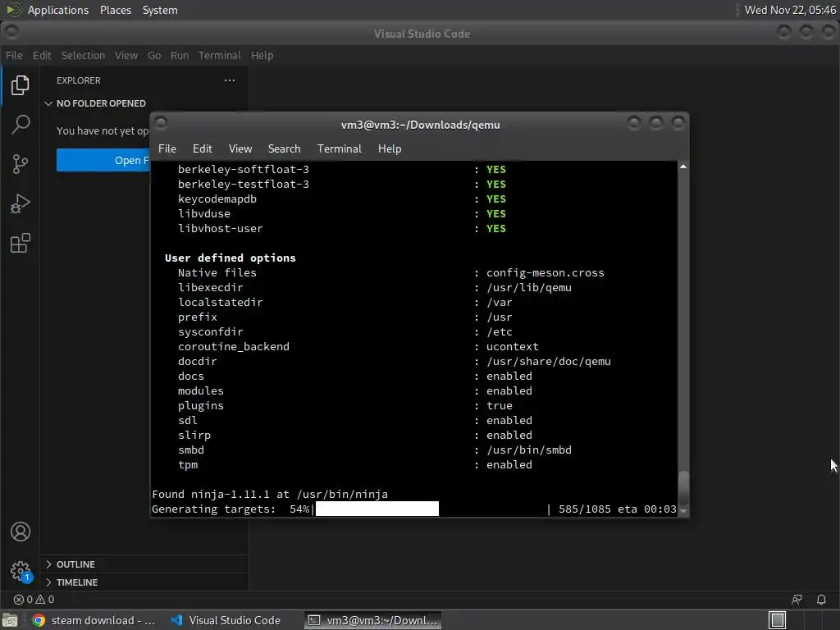Click the 'coroutine_backend' option name

(x=234, y=347)
